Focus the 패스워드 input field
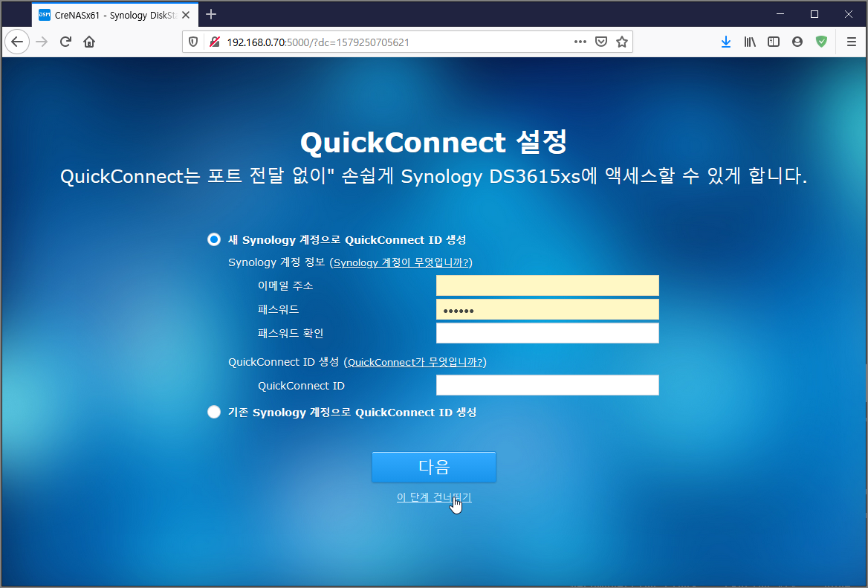868x588 pixels. pos(548,309)
